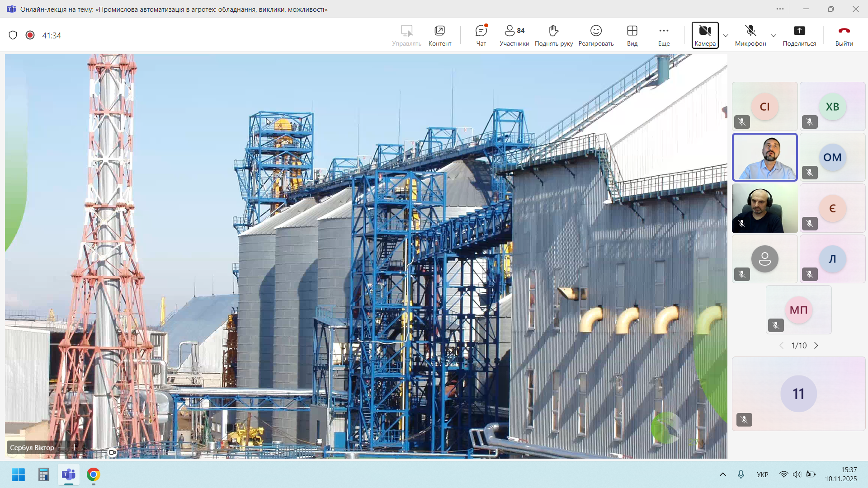The width and height of the screenshot is (868, 488).
Task: Open Google Chrome from the taskbar
Action: (x=94, y=475)
